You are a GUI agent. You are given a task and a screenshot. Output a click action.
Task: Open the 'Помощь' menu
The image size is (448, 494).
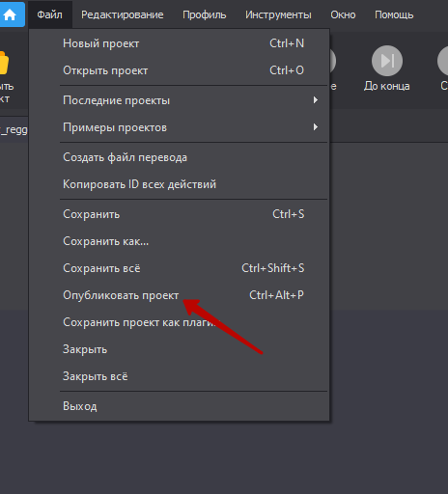(x=394, y=14)
